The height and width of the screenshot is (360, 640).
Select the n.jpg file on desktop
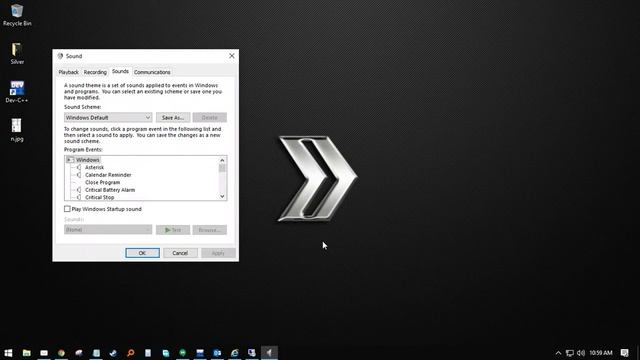[x=17, y=130]
